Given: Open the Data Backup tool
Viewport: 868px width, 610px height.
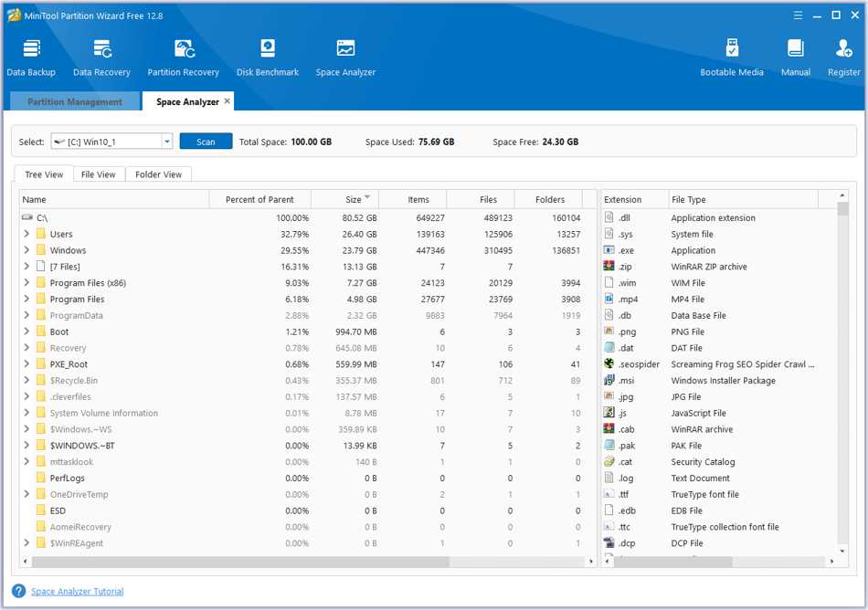Looking at the screenshot, I should 31,57.
